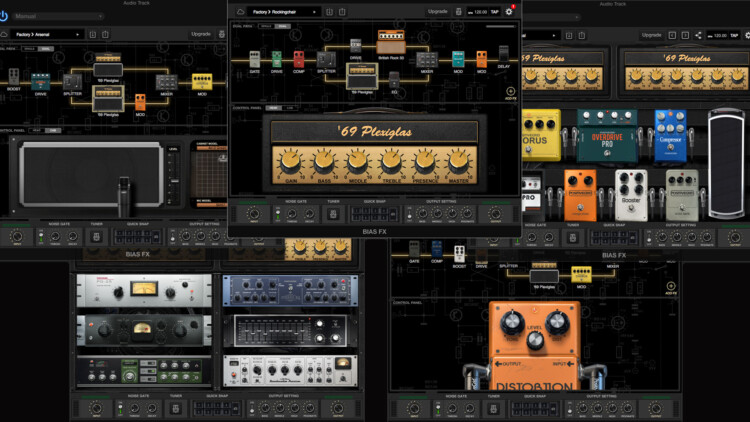Click share preset icon in Rockingchair window
The width and height of the screenshot is (750, 422).
[342, 11]
